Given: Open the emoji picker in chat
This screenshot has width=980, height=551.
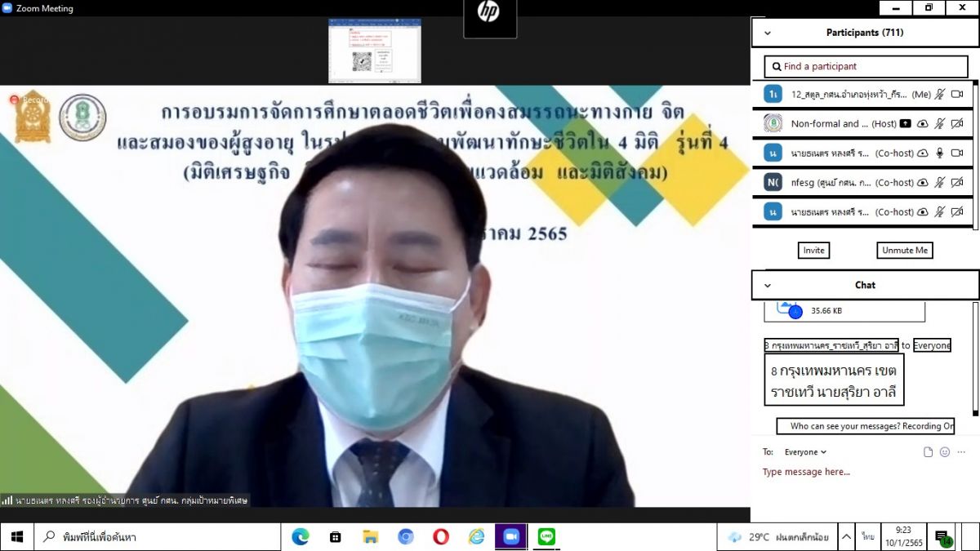Looking at the screenshot, I should 945,452.
